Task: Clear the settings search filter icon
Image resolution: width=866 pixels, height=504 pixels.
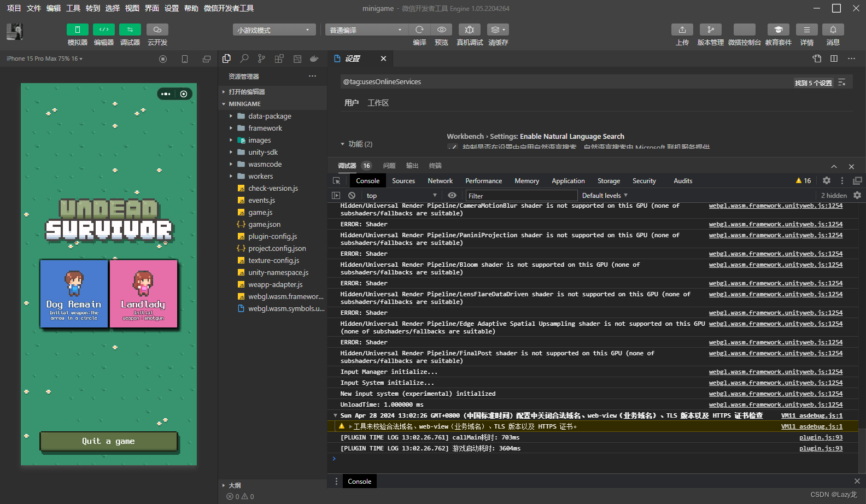Action: coord(842,83)
